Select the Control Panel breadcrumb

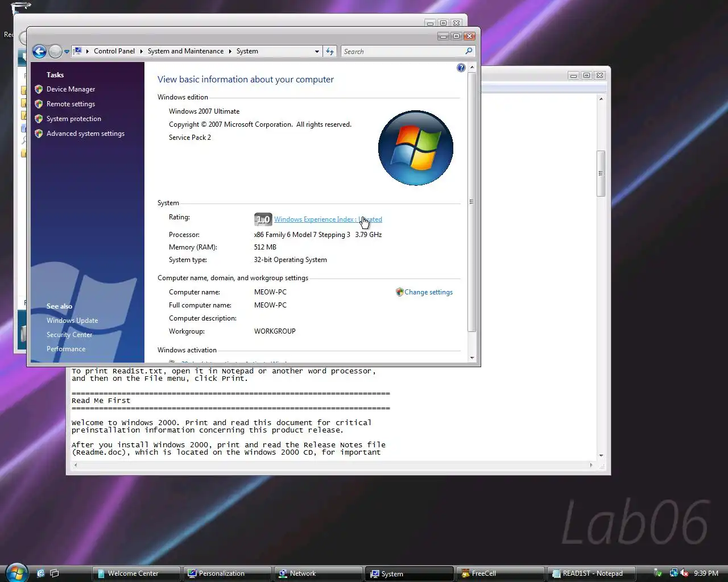tap(114, 51)
